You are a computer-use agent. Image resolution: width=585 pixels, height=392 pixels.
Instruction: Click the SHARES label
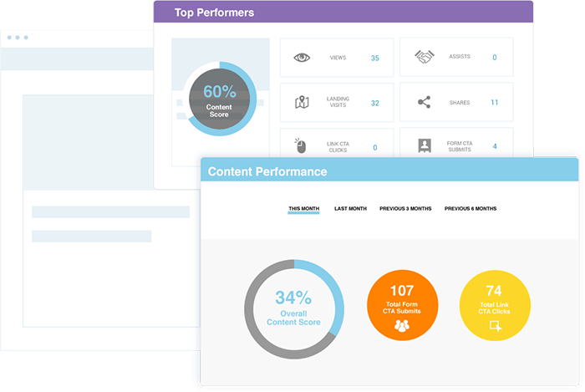click(x=460, y=102)
